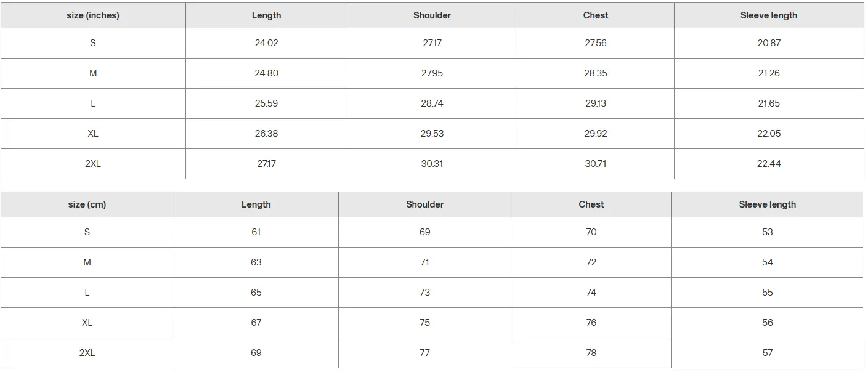Select the 25.59 length value for size L
This screenshot has width=868, height=372.
pos(266,103)
